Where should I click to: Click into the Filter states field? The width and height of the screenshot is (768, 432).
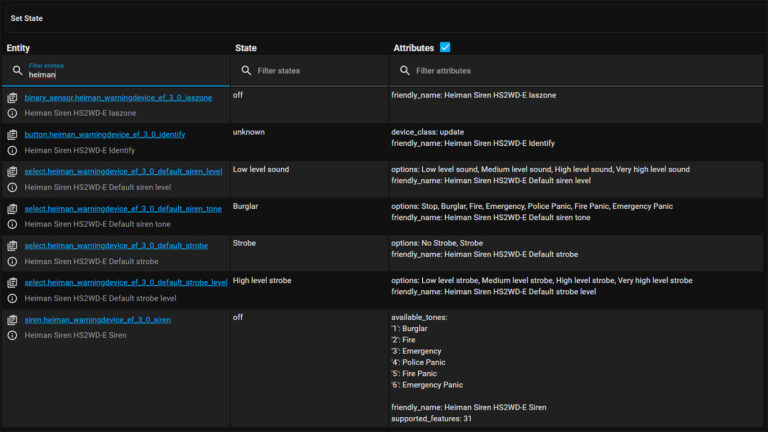[x=315, y=71]
